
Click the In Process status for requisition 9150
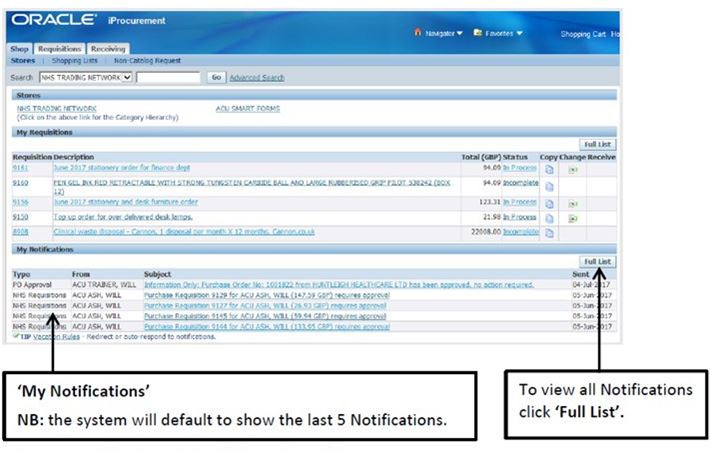(520, 217)
